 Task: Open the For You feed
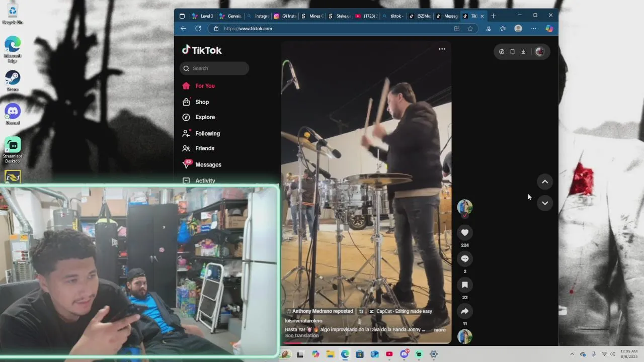coord(199,86)
